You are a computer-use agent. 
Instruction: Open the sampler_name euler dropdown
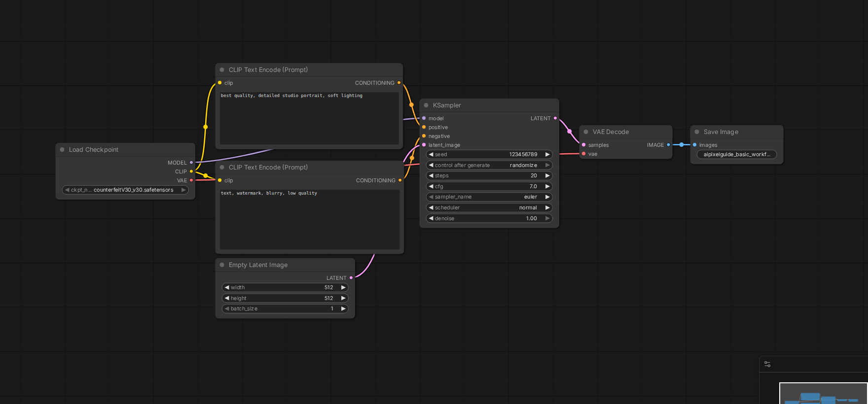click(489, 197)
